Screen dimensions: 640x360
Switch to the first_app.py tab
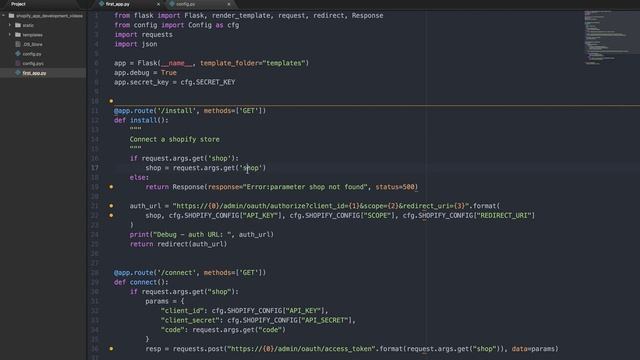click(x=118, y=4)
